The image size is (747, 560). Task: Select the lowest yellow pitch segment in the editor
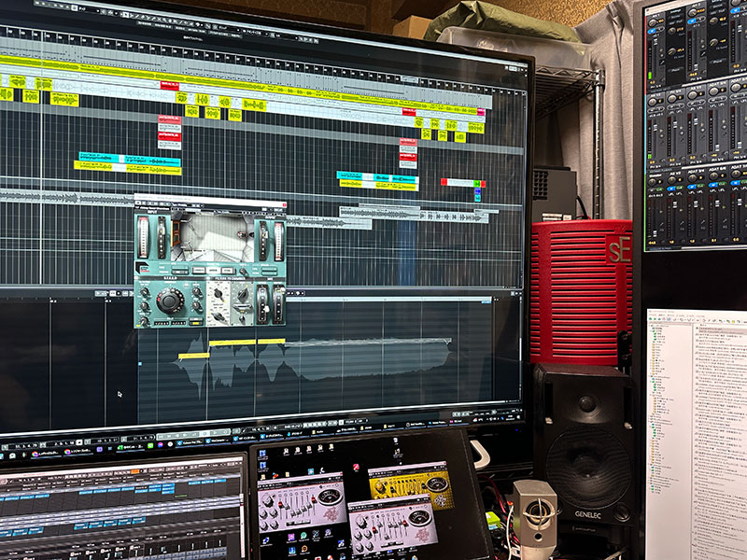pos(193,356)
